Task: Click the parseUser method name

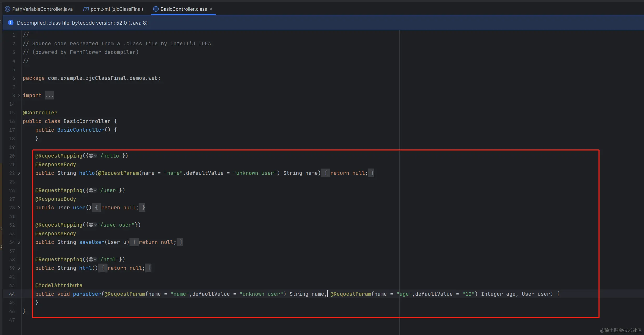Action: pyautogui.click(x=87, y=294)
